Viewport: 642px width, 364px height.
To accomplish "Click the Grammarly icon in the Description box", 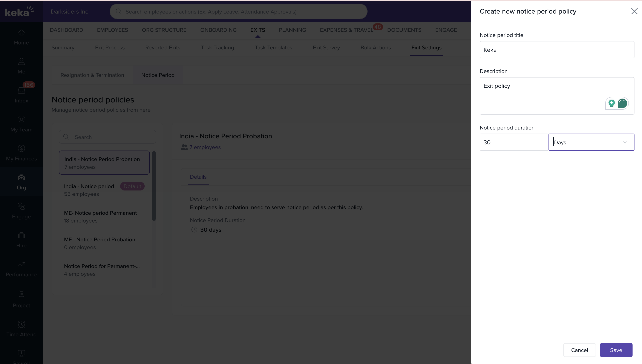I will click(622, 104).
